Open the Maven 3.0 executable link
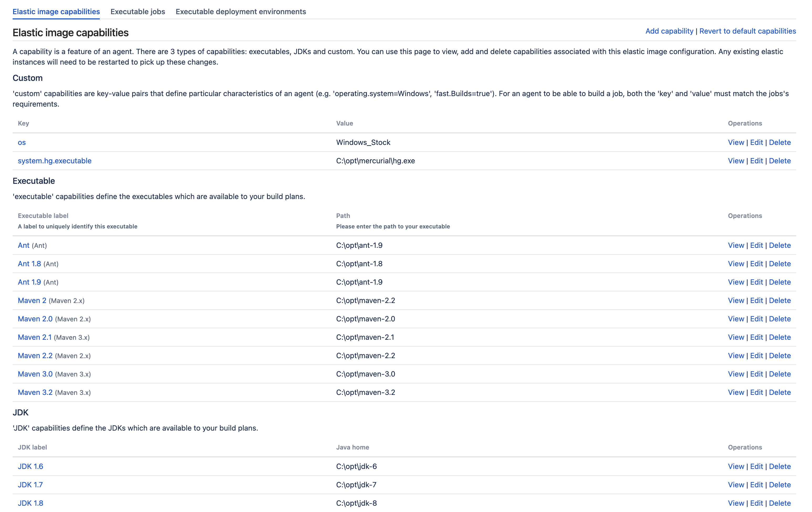The height and width of the screenshot is (512, 812). pos(35,374)
